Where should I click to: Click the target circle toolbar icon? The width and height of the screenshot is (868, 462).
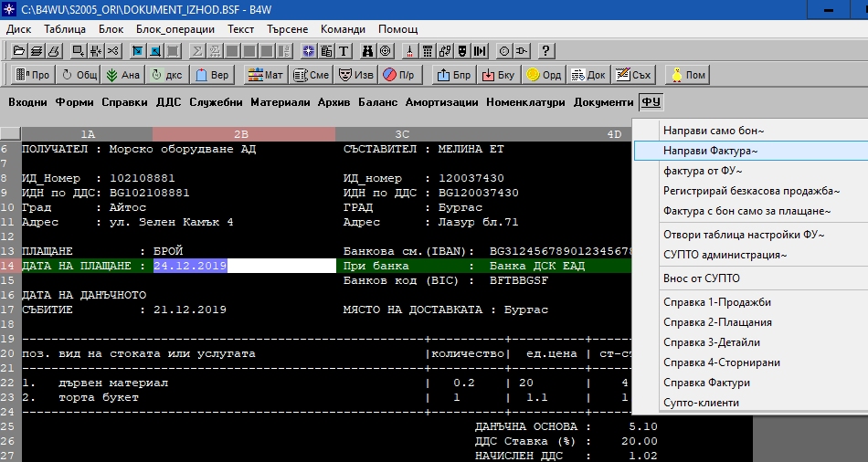385,51
